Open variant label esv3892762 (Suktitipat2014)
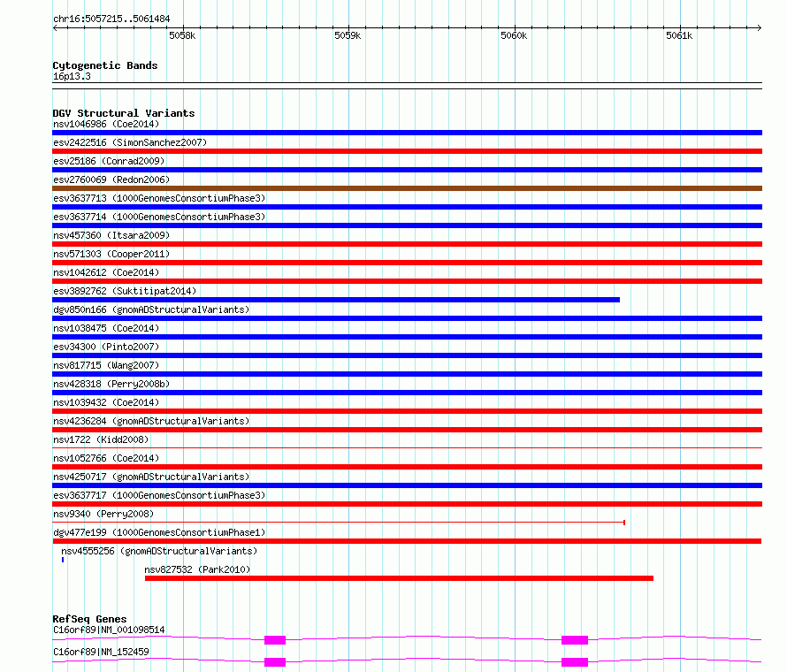 coord(125,291)
